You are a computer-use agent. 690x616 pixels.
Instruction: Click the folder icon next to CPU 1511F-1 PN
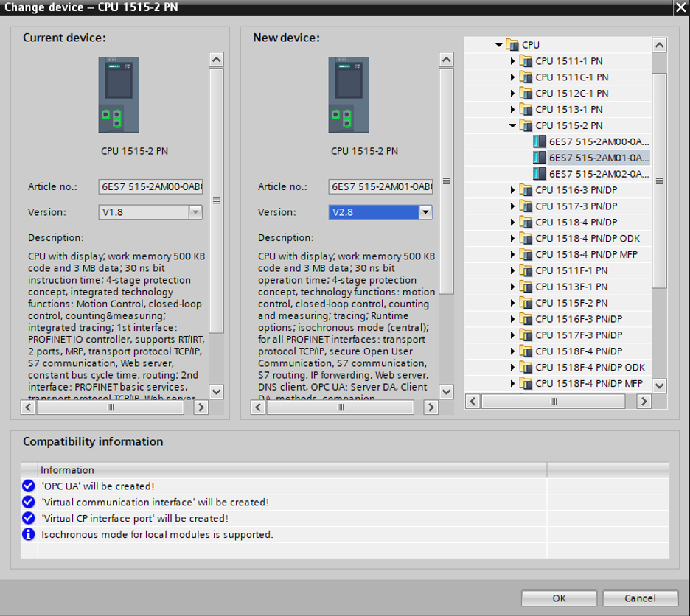point(526,270)
